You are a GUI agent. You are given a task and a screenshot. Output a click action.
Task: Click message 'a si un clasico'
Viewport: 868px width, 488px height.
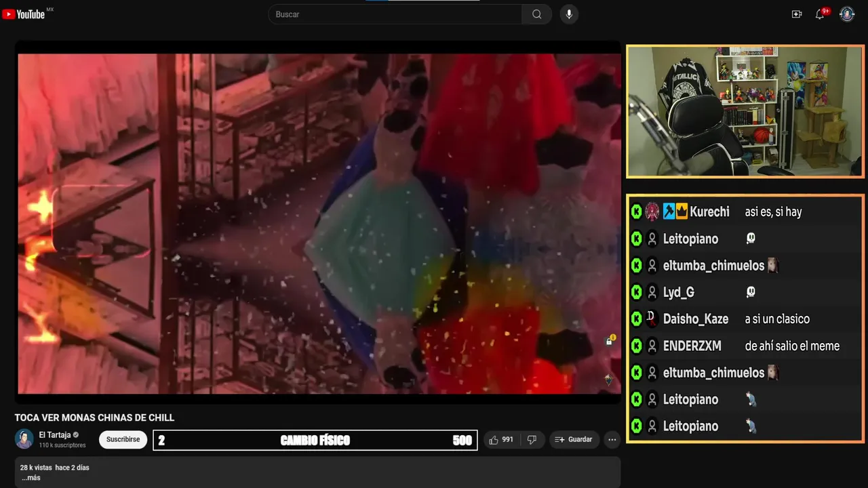(x=777, y=319)
